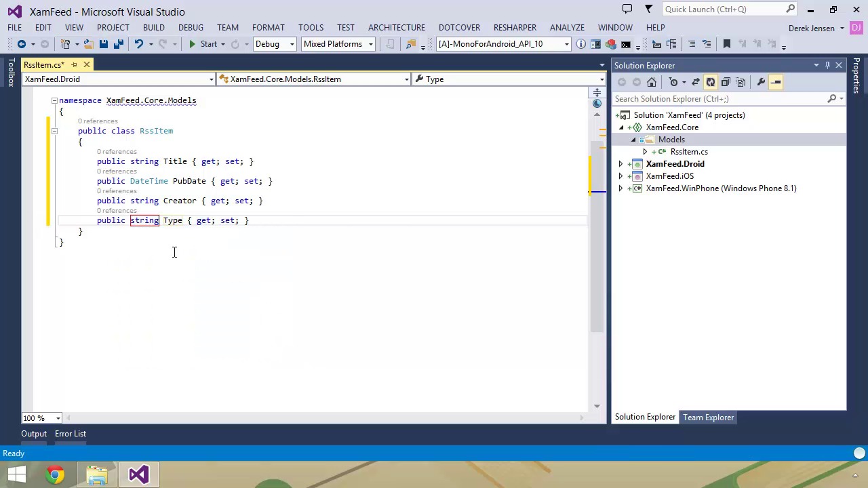Collapse the Models folder node
The width and height of the screenshot is (868, 488).
[x=633, y=140]
